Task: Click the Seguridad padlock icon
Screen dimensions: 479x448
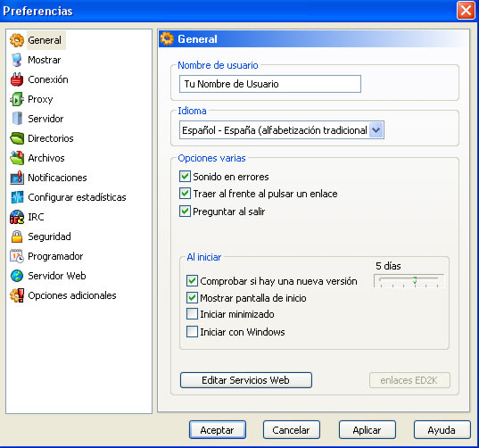Action: tap(17, 236)
